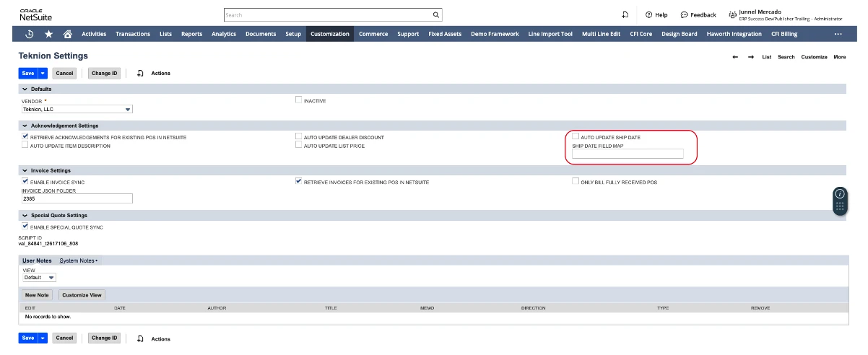
Task: Click the bottom Save button
Action: click(28, 338)
